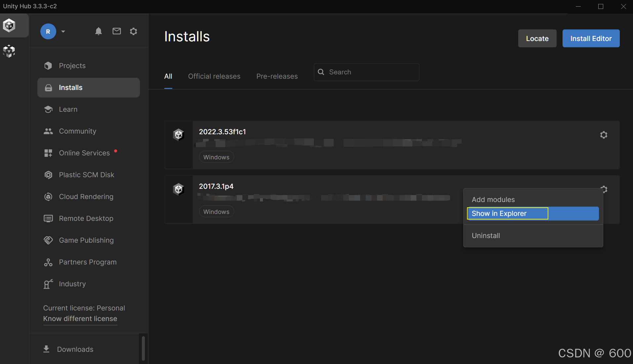
Task: Minimize the Unity Hub window
Action: (x=578, y=6)
